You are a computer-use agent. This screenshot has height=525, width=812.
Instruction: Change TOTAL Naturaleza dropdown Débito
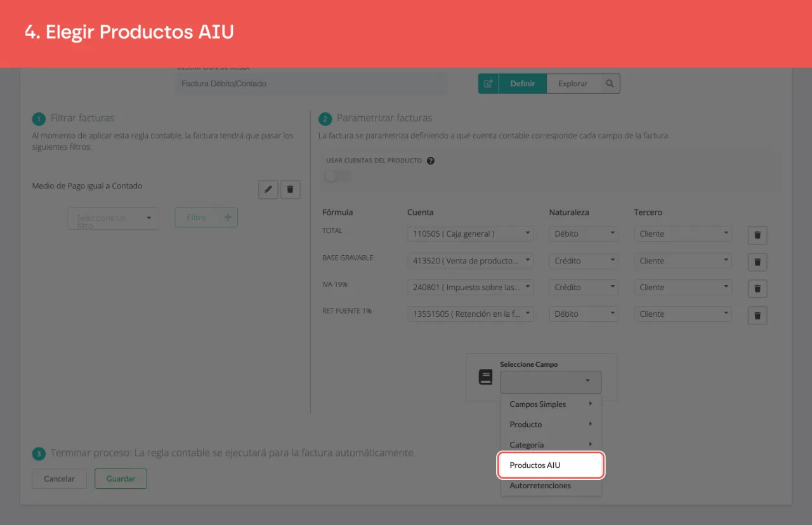pyautogui.click(x=584, y=234)
